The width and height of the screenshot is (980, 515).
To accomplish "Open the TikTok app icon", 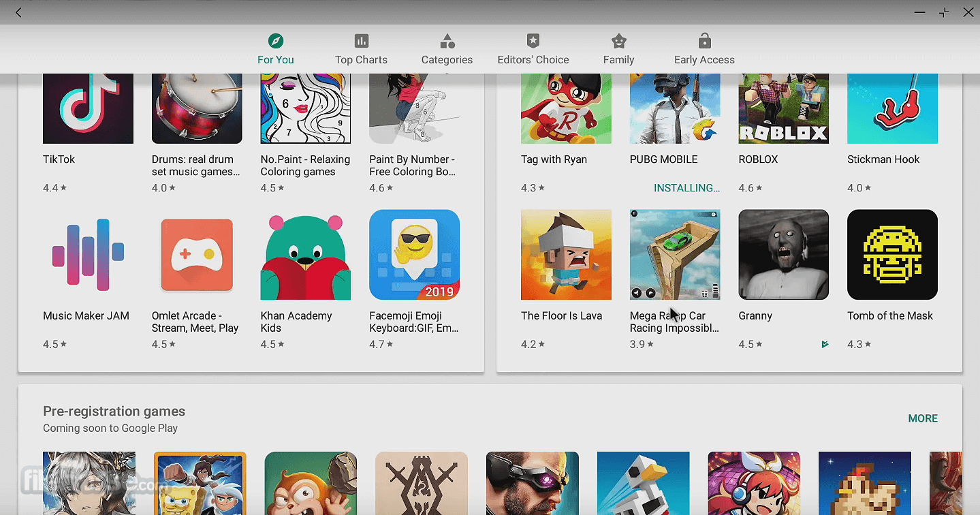I will point(88,108).
